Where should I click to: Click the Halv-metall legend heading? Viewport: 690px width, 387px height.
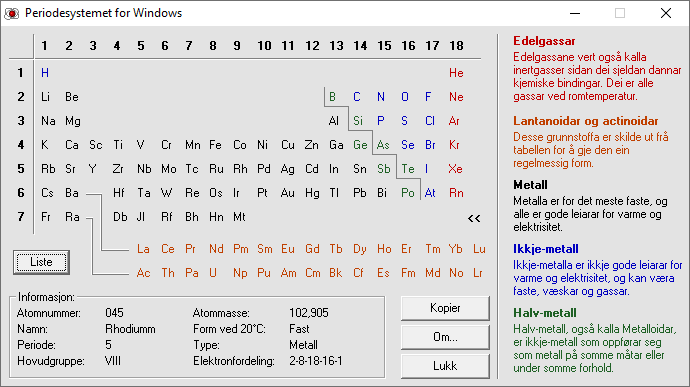[545, 313]
